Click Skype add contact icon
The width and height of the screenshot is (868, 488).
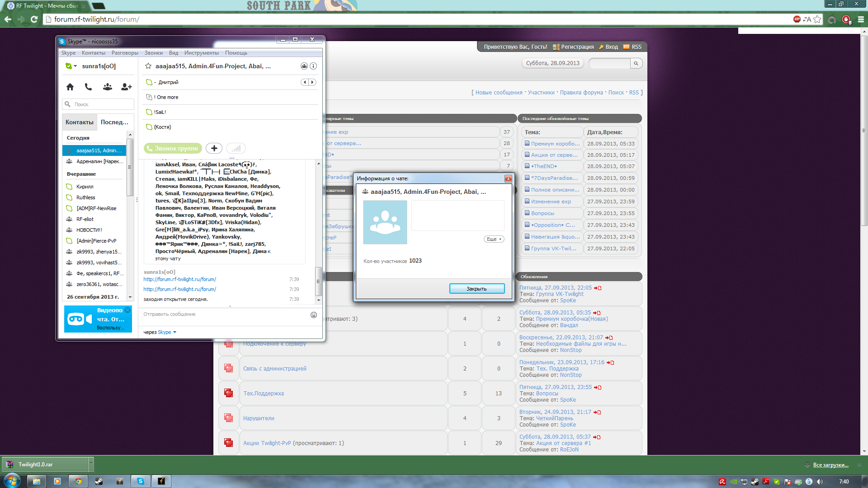coord(127,87)
